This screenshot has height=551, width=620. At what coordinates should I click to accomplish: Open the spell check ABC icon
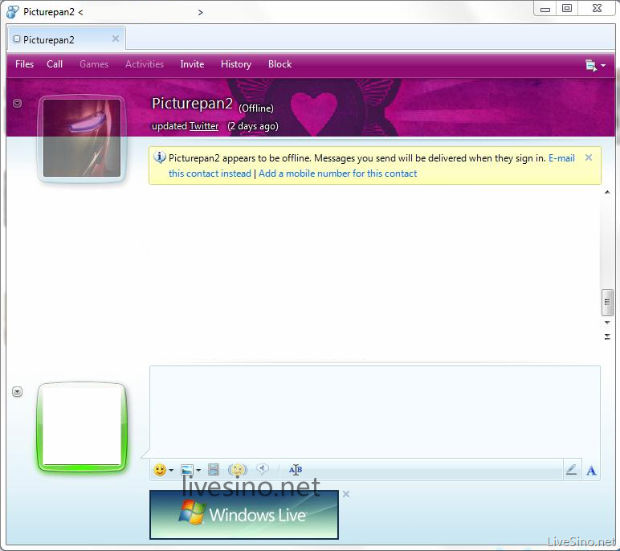(295, 470)
